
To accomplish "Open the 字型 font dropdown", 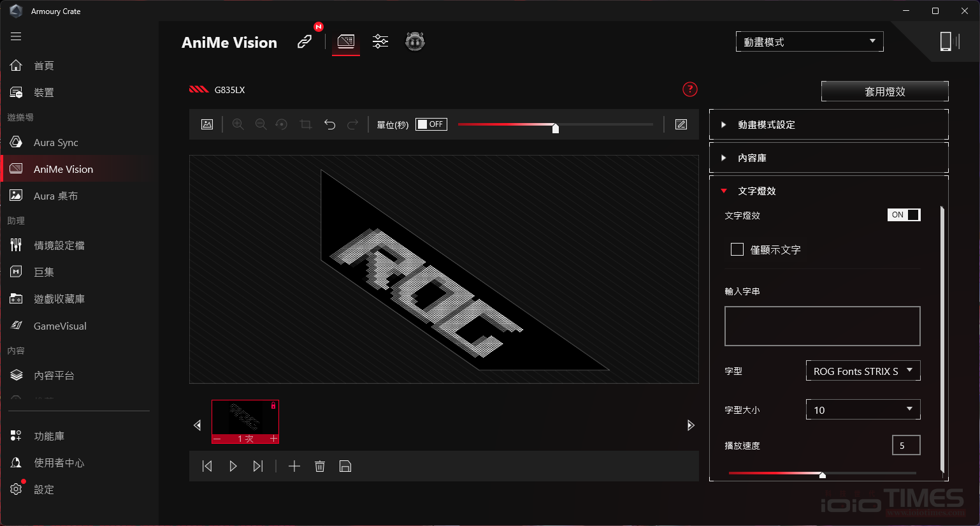I will 863,370.
